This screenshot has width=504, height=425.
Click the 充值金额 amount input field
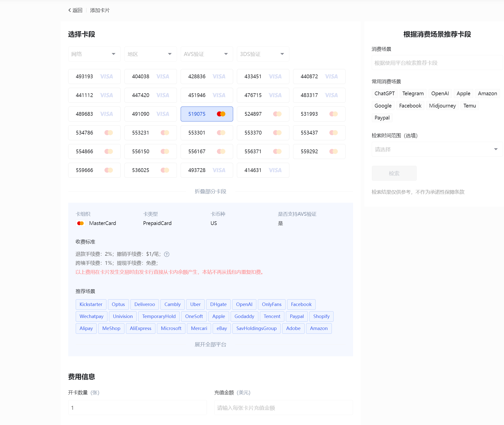point(284,408)
